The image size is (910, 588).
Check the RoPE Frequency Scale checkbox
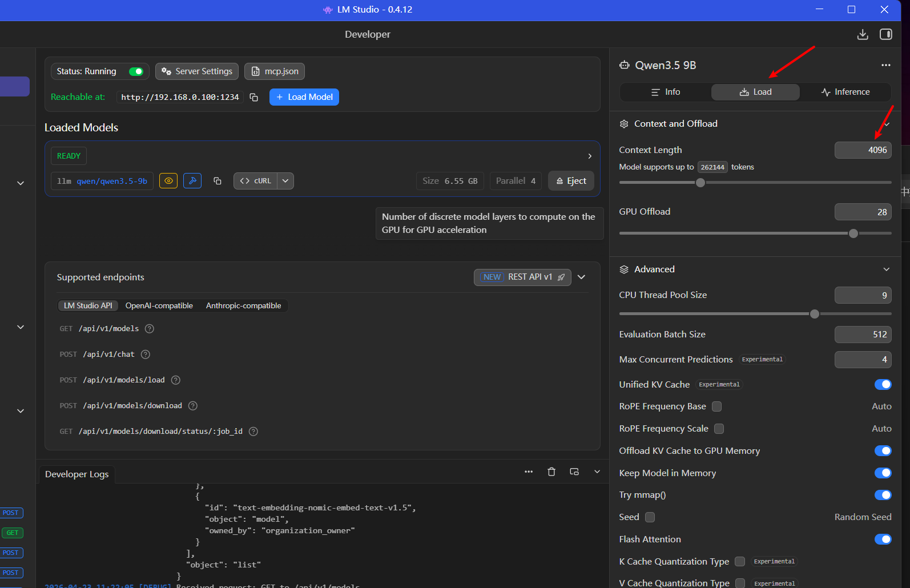coord(719,429)
